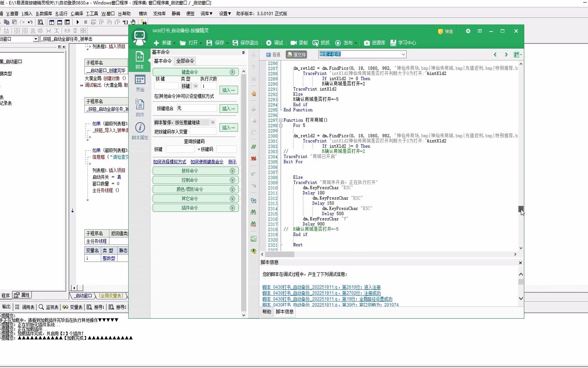This screenshot has height=368, width=588.
Task: Click the comment-lines icon in editor toolbar
Action: [x=254, y=147]
